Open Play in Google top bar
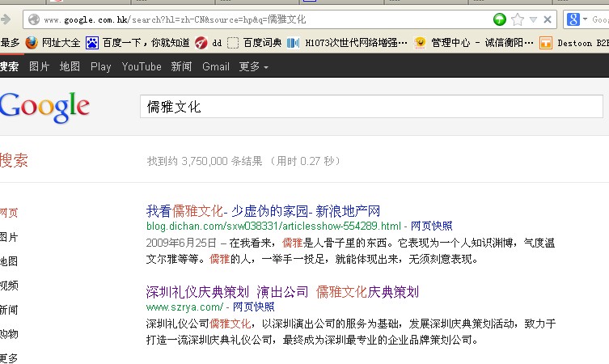This screenshot has width=609, height=364. [101, 67]
